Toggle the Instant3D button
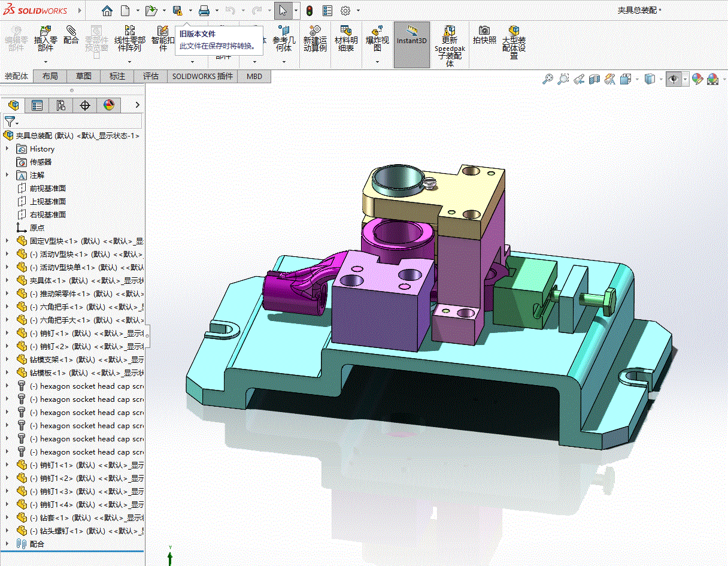728x566 pixels. (412, 44)
